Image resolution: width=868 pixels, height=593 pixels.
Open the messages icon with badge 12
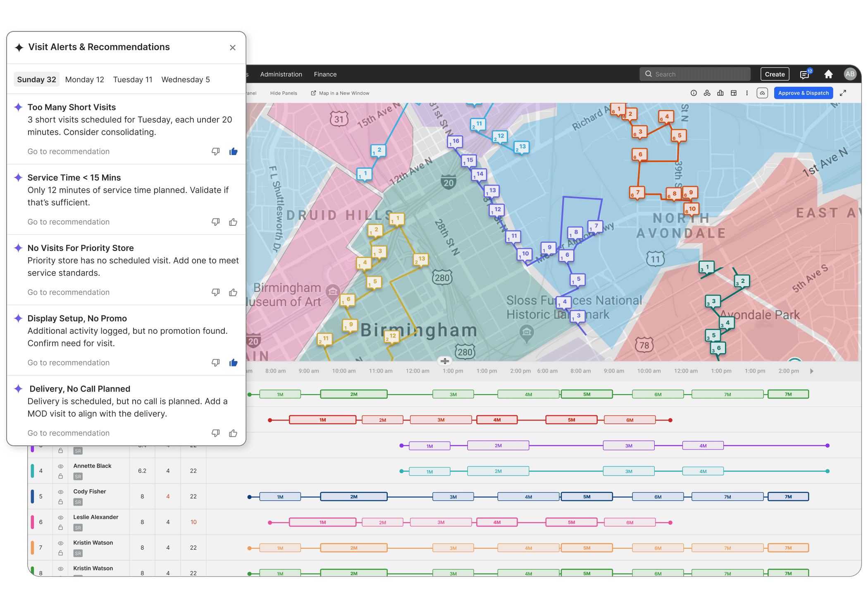804,74
